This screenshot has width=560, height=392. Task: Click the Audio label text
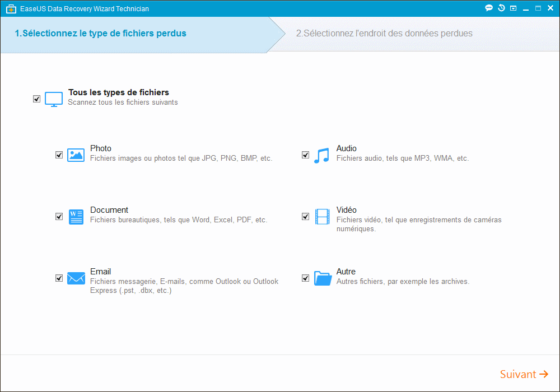[347, 148]
